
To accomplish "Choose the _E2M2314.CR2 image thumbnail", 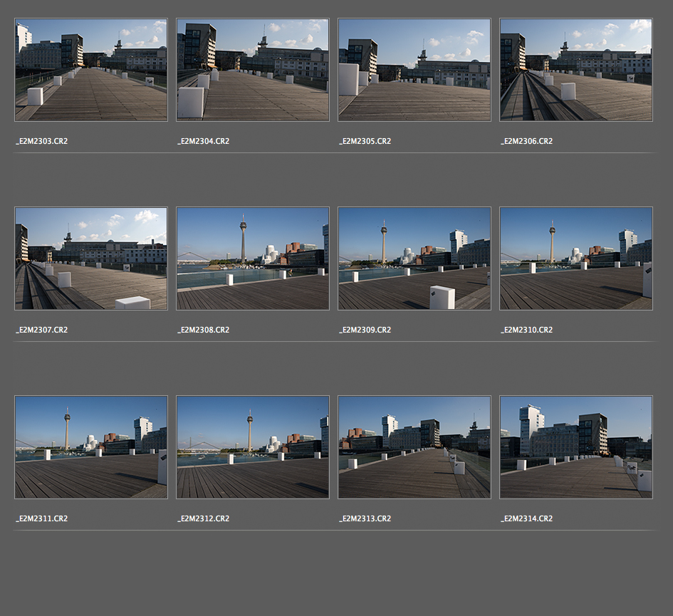I will click(576, 447).
